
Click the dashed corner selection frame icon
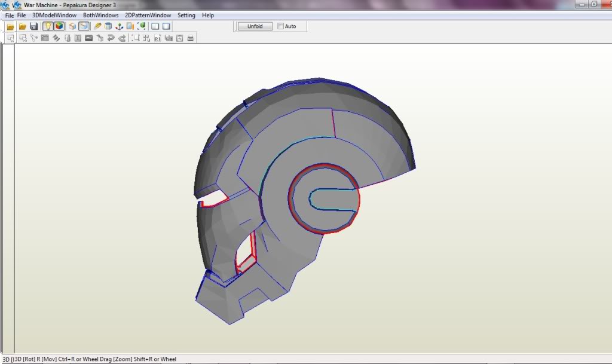136,38
